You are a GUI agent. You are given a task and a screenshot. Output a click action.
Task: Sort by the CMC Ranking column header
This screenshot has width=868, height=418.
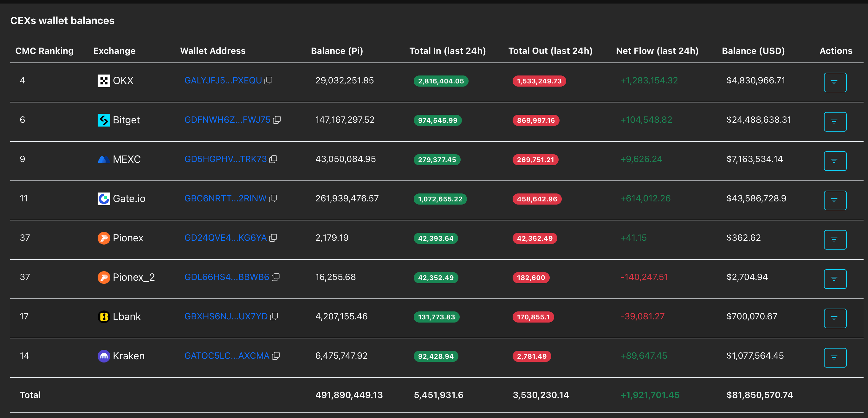click(x=44, y=51)
